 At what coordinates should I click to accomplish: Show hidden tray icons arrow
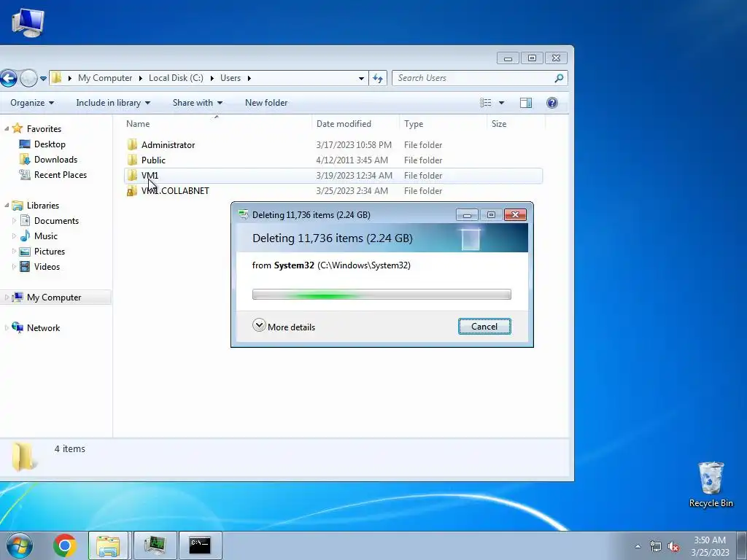pyautogui.click(x=638, y=546)
